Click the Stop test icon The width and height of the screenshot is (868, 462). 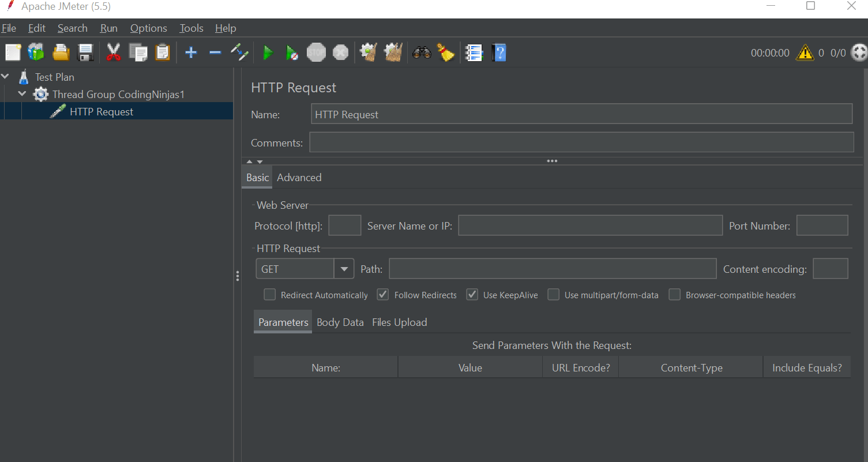pos(316,52)
